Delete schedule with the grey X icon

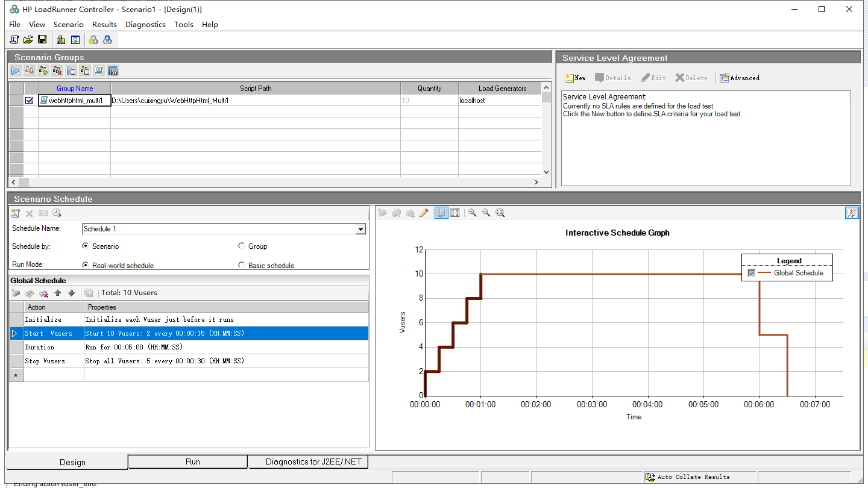tap(30, 213)
